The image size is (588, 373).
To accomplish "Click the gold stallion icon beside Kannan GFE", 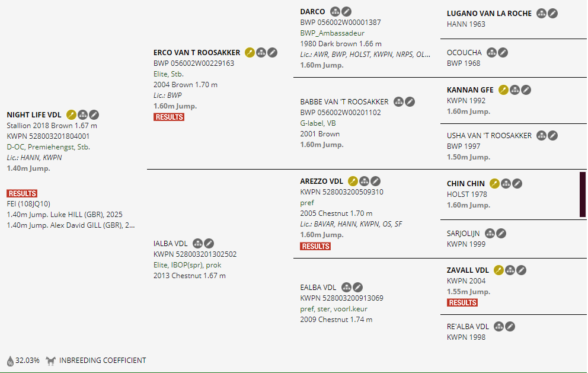I will (x=503, y=90).
